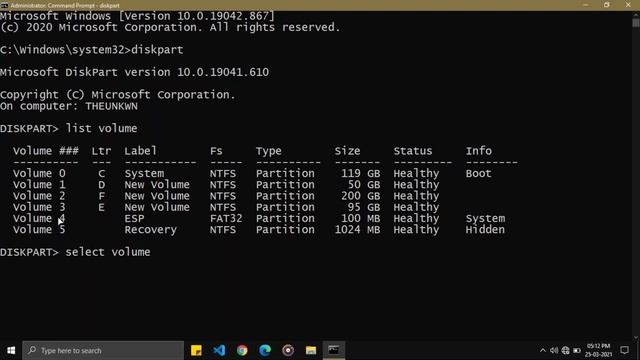Open the volume control in tray
The height and width of the screenshot is (360, 640).
click(554, 351)
